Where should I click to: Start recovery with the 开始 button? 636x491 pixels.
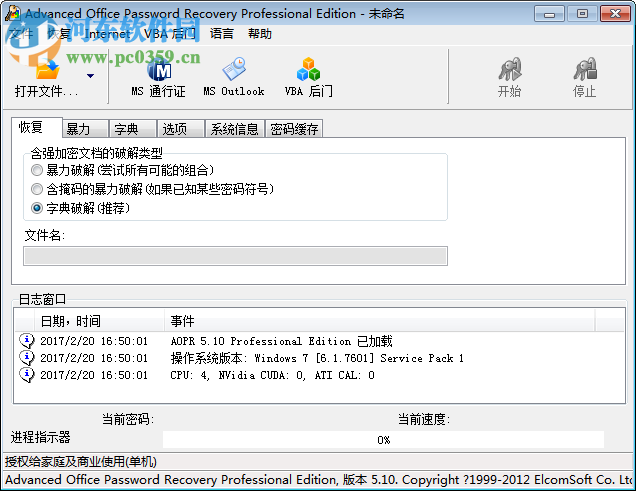(x=509, y=78)
